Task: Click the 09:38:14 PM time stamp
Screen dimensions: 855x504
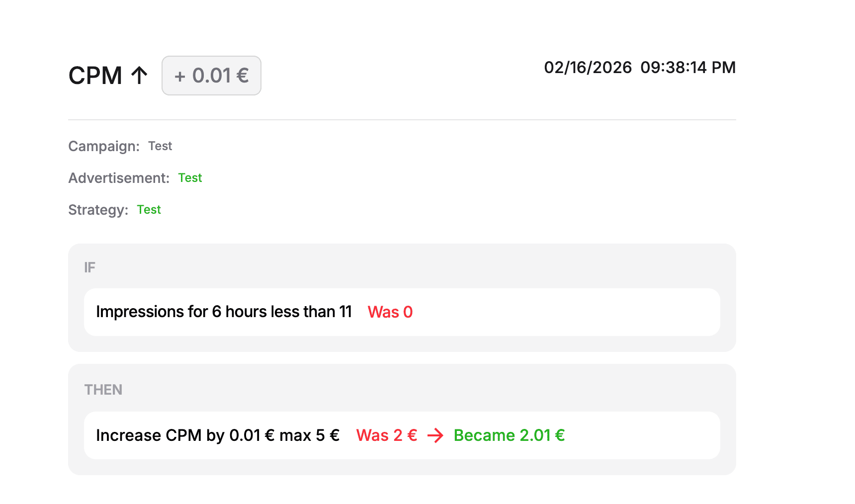Action: point(687,68)
